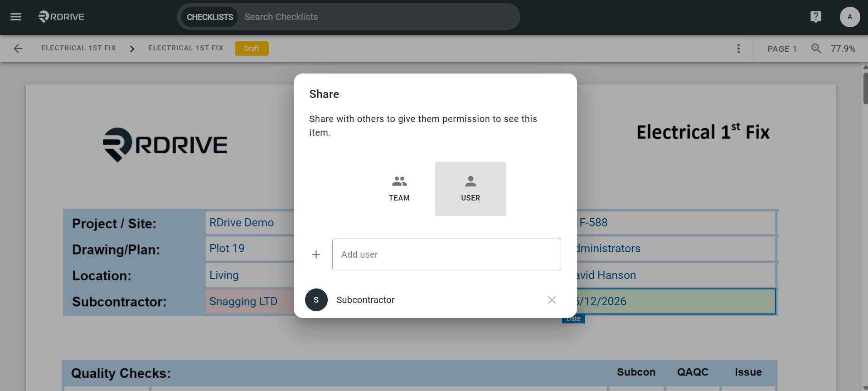Click the F-588 field
The width and height of the screenshot is (868, 391).
click(676, 223)
